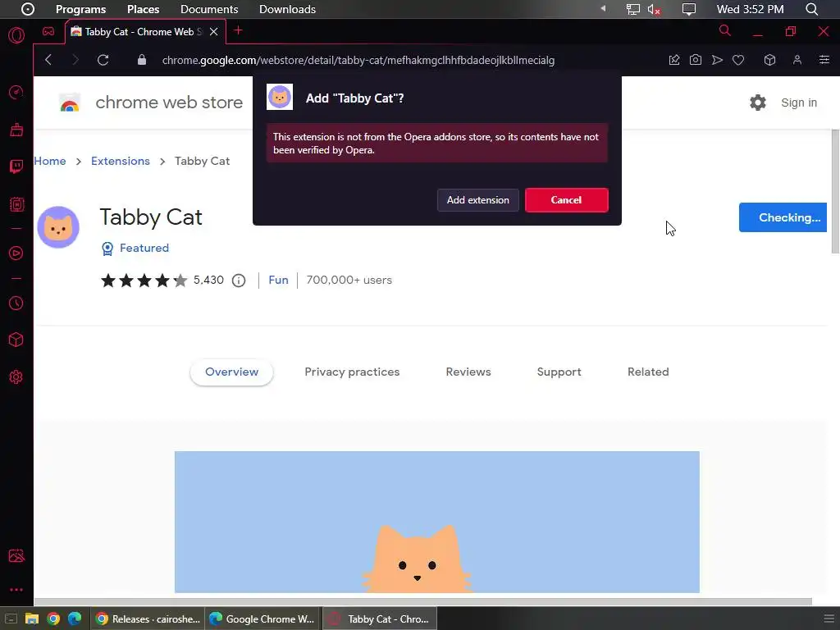Click the network tray icon
This screenshot has height=630, width=840.
(633, 9)
